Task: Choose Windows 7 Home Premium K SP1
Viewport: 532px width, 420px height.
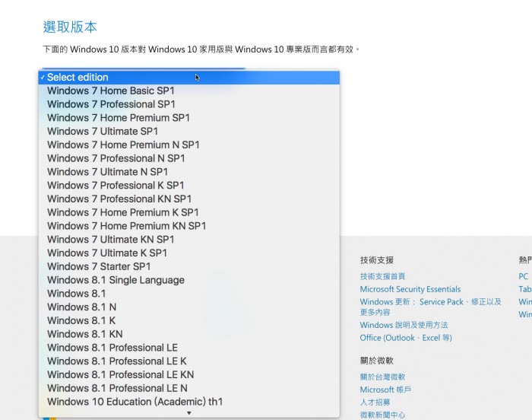Action: coord(189,212)
